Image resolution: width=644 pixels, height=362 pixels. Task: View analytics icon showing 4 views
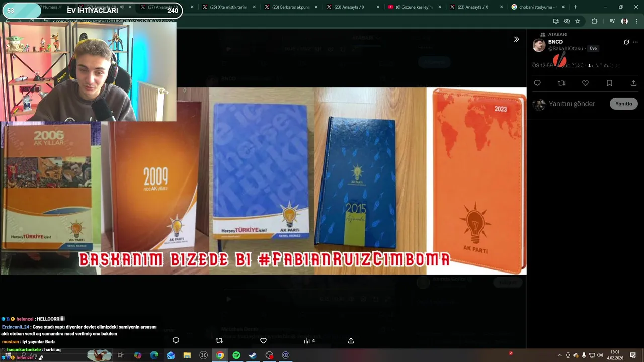click(x=309, y=340)
